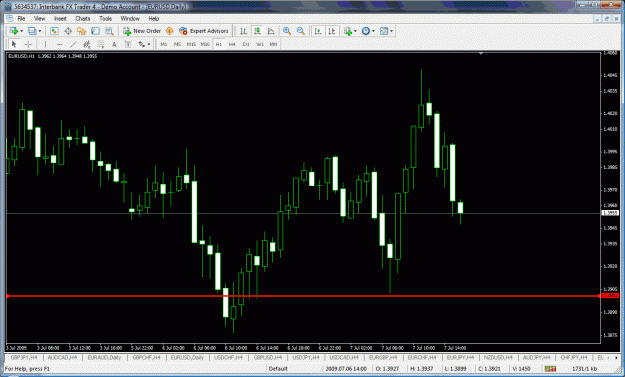The height and width of the screenshot is (377, 625).
Task: Open the View menu
Action: coord(39,19)
